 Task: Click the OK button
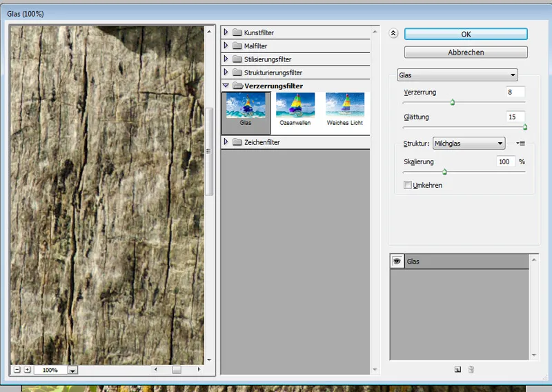pos(466,35)
